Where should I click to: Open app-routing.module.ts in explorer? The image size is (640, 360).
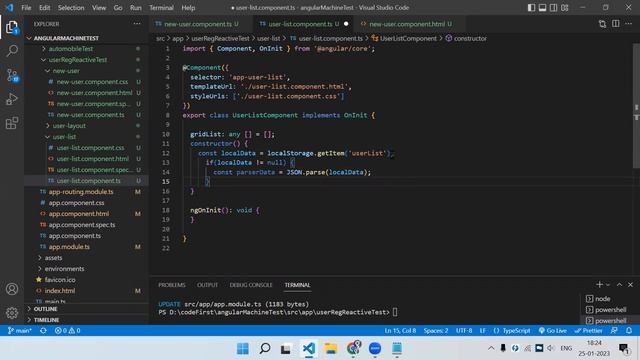[81, 192]
